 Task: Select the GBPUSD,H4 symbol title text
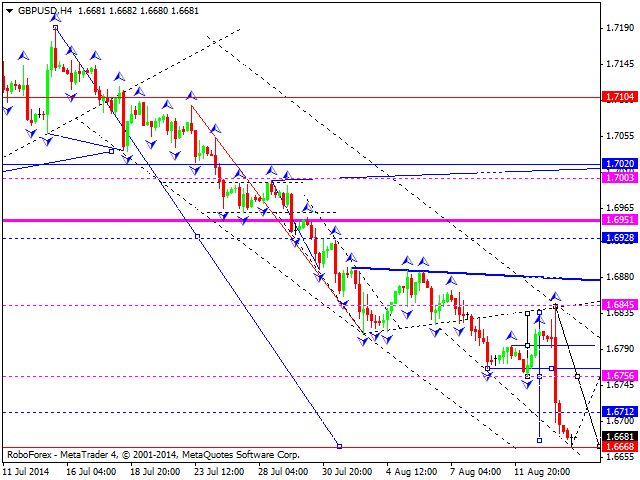click(45, 11)
